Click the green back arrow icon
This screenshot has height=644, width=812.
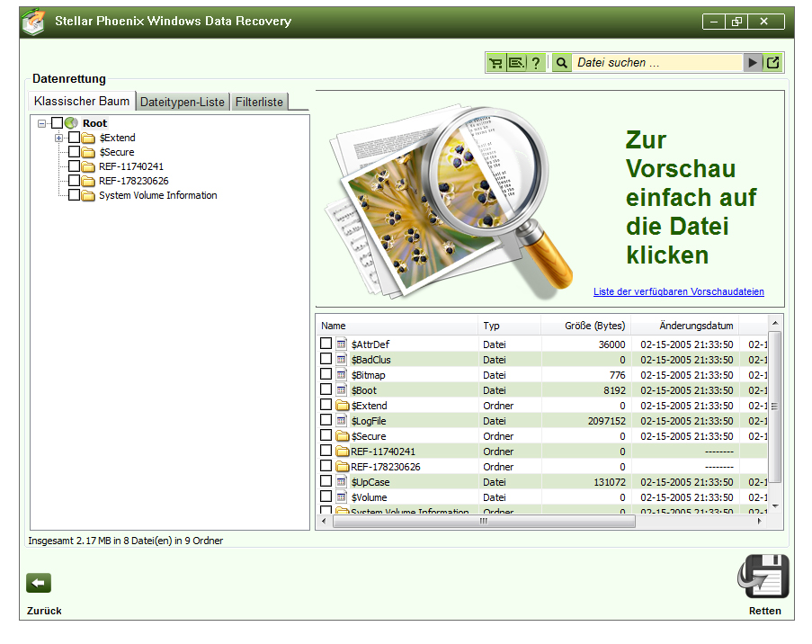pyautogui.click(x=39, y=583)
